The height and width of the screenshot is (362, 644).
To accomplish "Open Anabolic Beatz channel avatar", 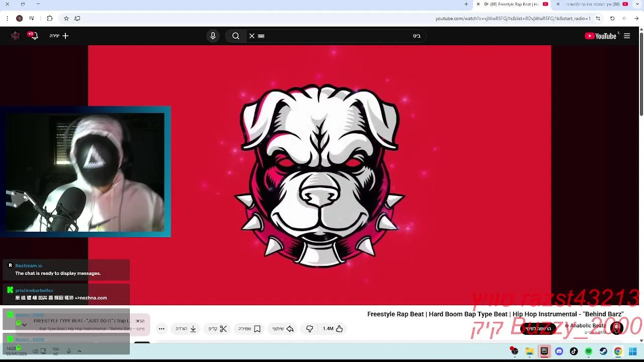I will 616,328.
